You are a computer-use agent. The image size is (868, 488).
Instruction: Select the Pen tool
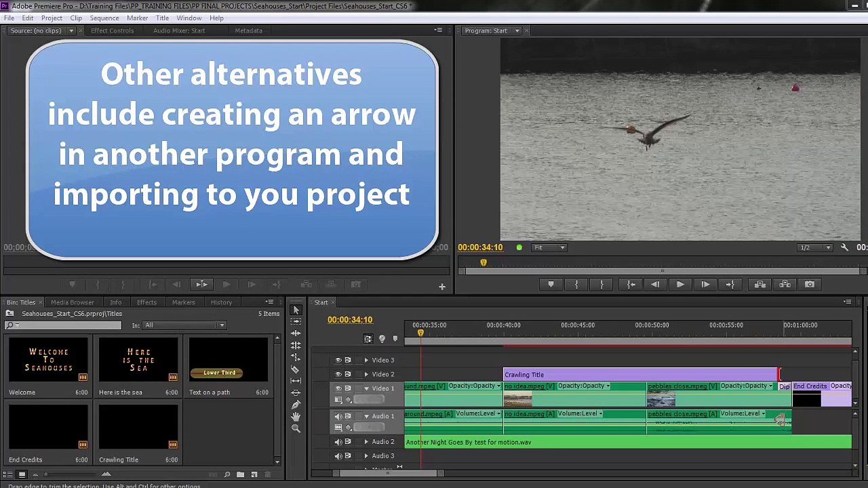click(x=296, y=405)
